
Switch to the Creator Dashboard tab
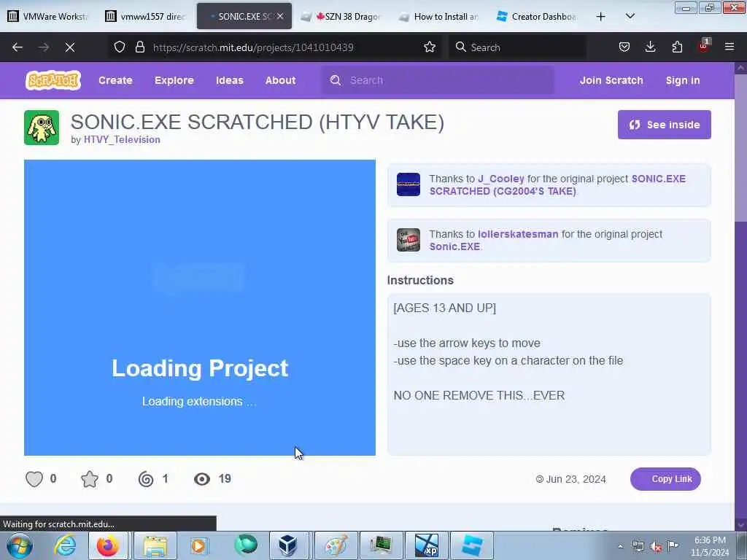tap(537, 16)
